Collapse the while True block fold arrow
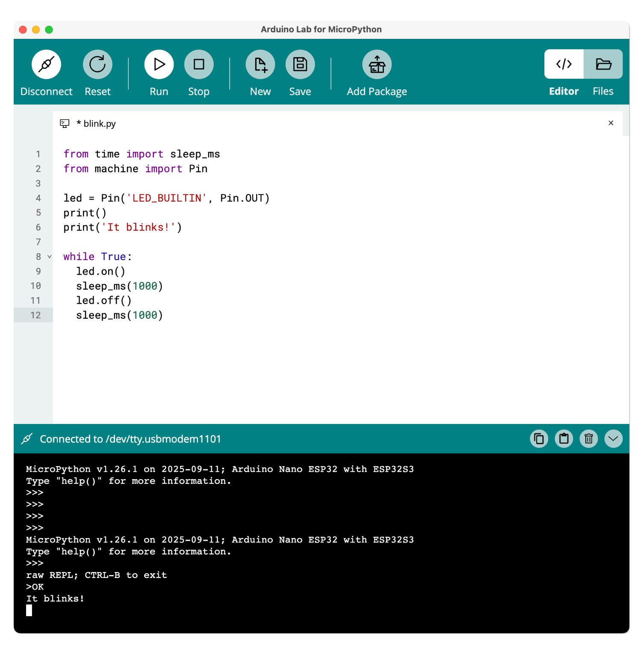The height and width of the screenshot is (655, 644). tap(50, 257)
